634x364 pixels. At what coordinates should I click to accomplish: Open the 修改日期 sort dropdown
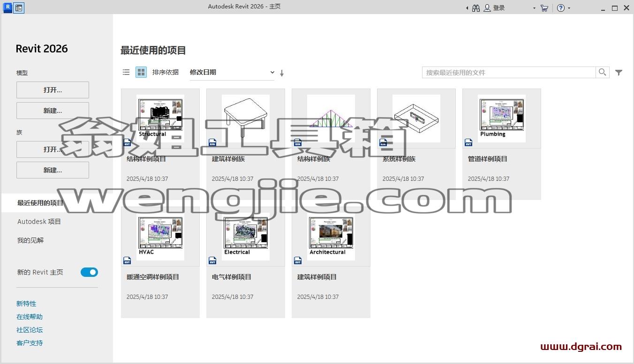232,72
